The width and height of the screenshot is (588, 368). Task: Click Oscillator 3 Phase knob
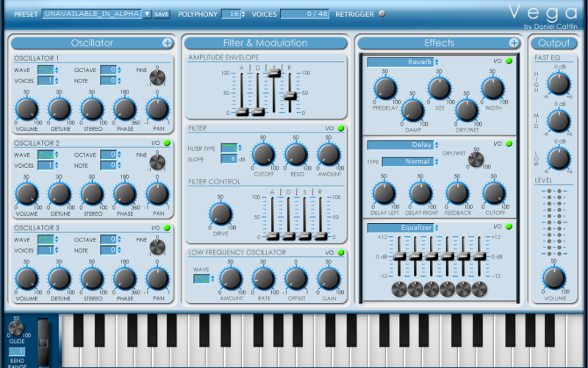coord(124,279)
